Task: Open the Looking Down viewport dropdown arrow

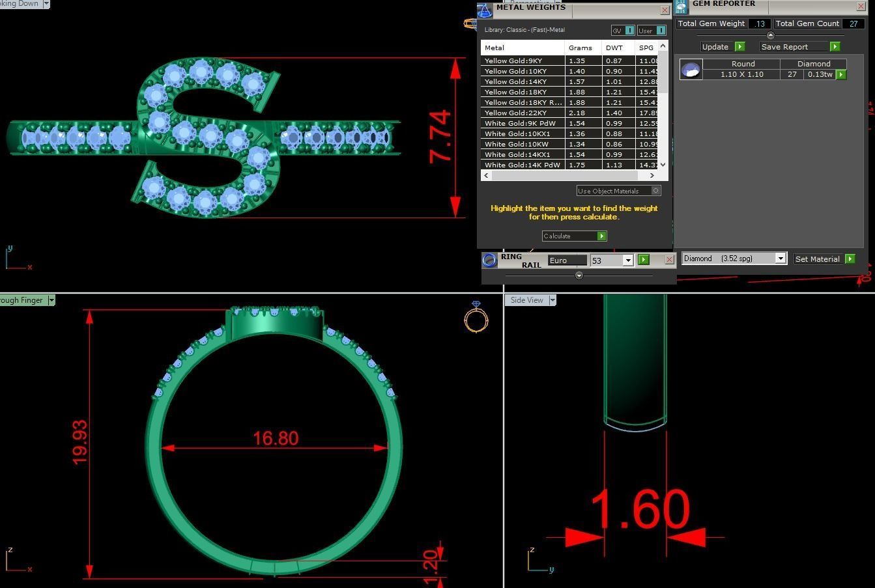Action: pos(46,3)
